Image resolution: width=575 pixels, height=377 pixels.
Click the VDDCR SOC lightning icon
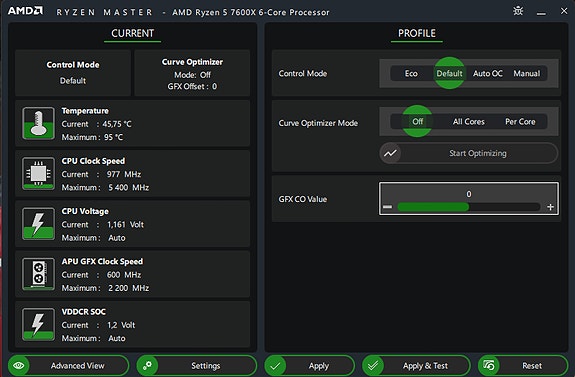click(39, 324)
